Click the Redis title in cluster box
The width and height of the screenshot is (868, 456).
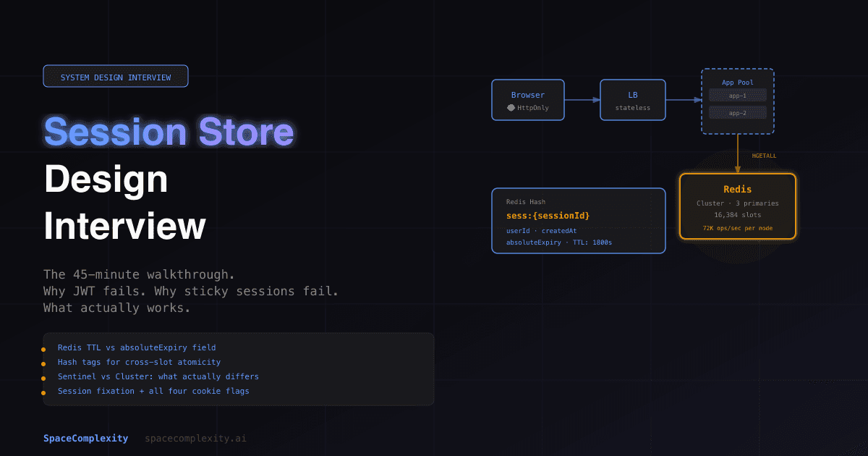pyautogui.click(x=737, y=190)
